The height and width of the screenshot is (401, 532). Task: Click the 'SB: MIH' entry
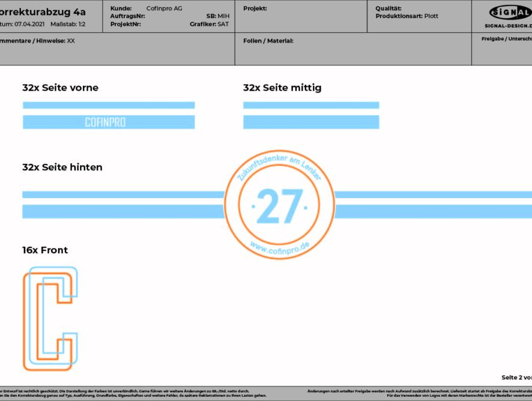pos(218,16)
